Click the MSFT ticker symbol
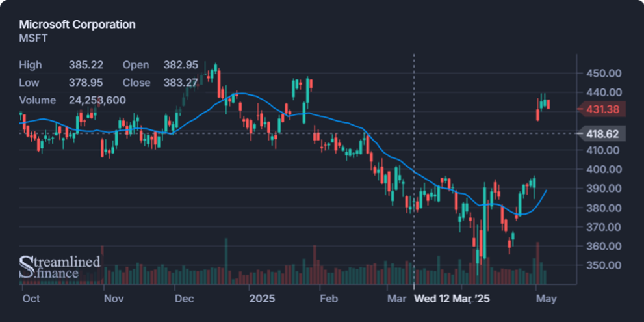 [33, 38]
